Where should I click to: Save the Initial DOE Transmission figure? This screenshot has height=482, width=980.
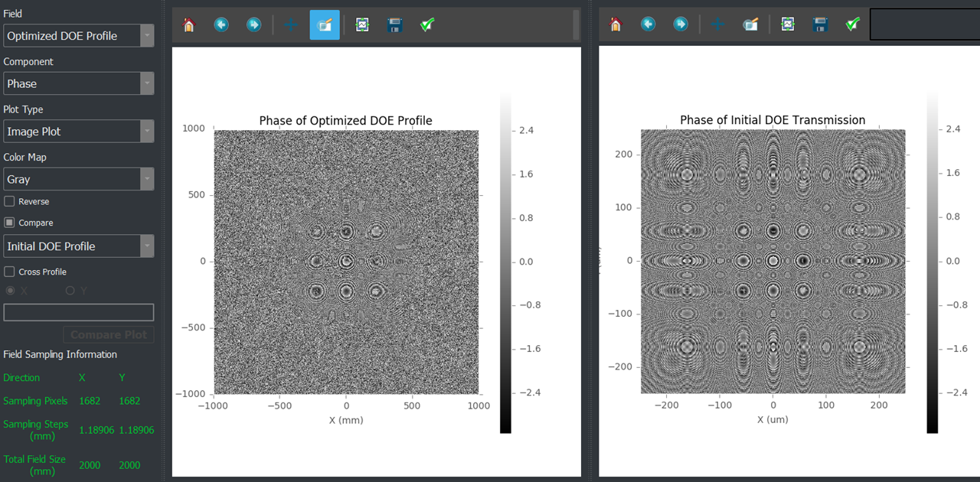point(821,24)
